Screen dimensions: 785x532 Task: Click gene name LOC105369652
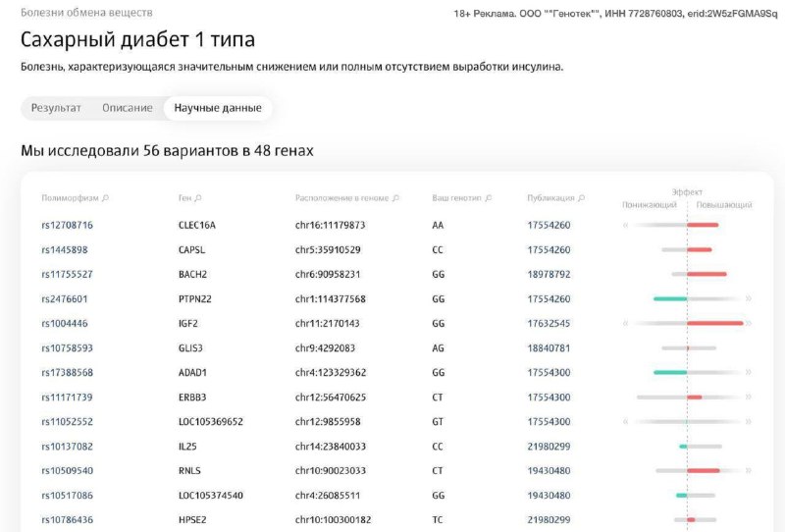(211, 422)
